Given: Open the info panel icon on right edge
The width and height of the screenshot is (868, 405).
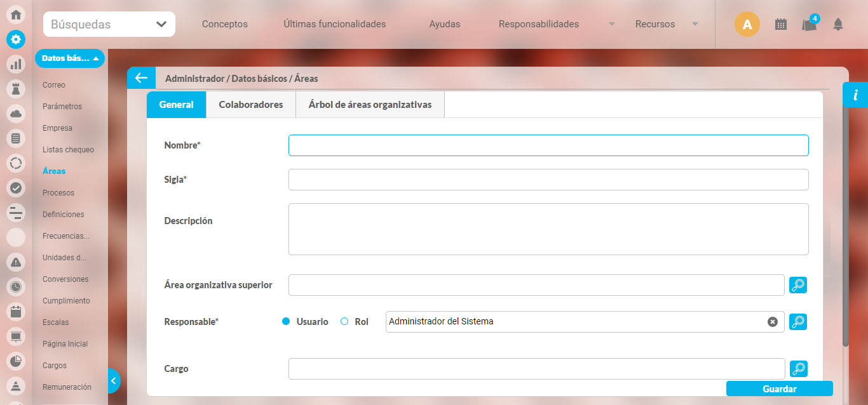Looking at the screenshot, I should pos(855,95).
